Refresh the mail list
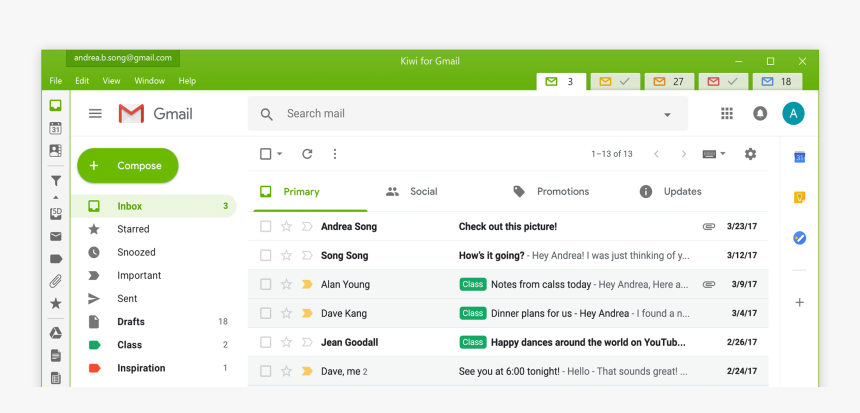 click(x=307, y=154)
